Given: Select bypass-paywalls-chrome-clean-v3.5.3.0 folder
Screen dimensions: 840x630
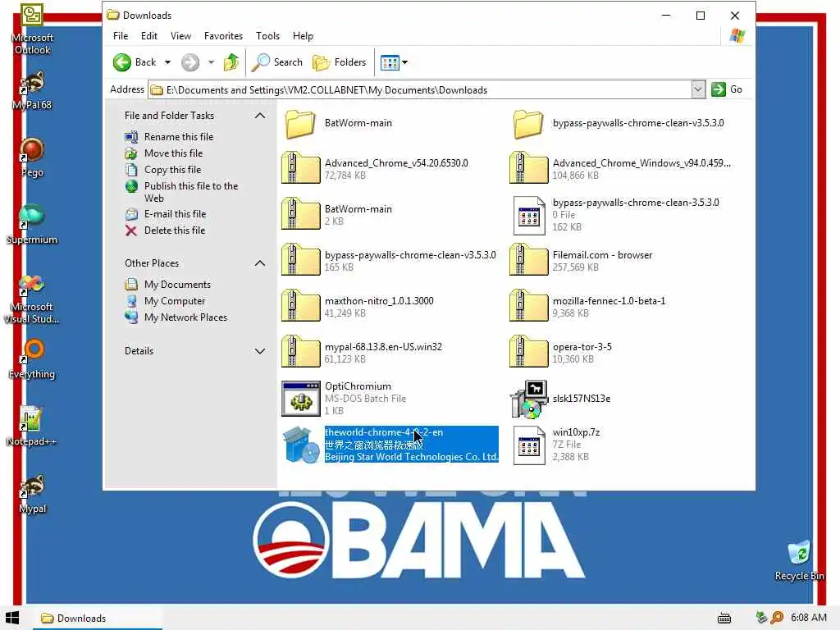Looking at the screenshot, I should 619,124.
